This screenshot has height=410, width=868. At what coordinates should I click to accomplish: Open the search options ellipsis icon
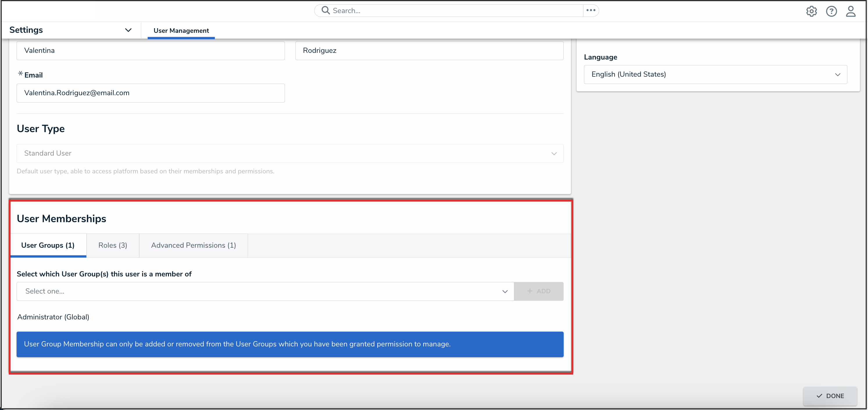point(591,10)
